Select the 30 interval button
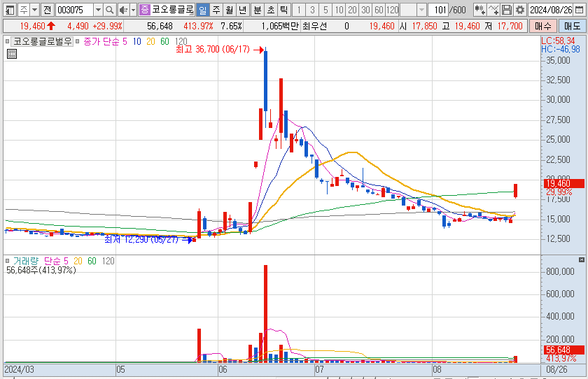This screenshot has height=379, width=588. 365,10
